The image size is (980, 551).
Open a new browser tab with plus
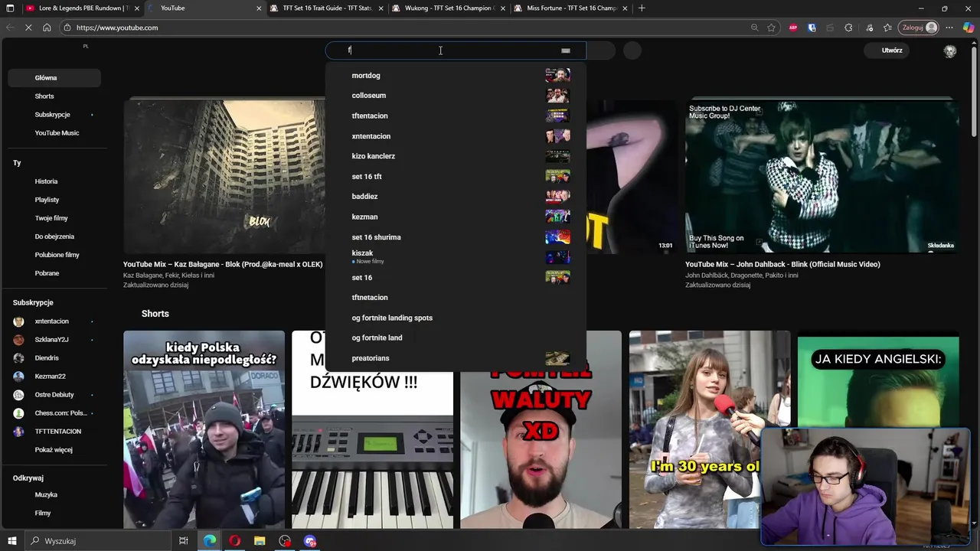[642, 8]
